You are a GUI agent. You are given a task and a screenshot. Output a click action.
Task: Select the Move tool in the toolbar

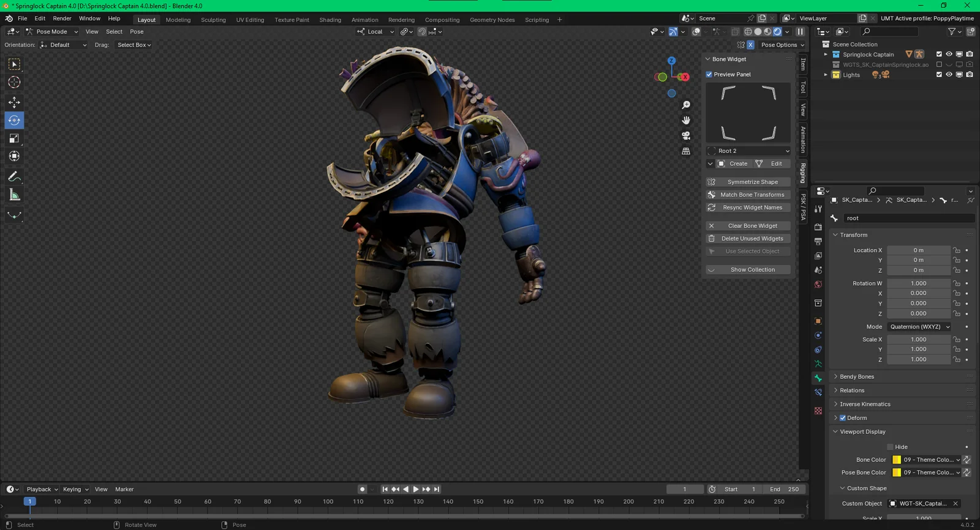tap(14, 102)
